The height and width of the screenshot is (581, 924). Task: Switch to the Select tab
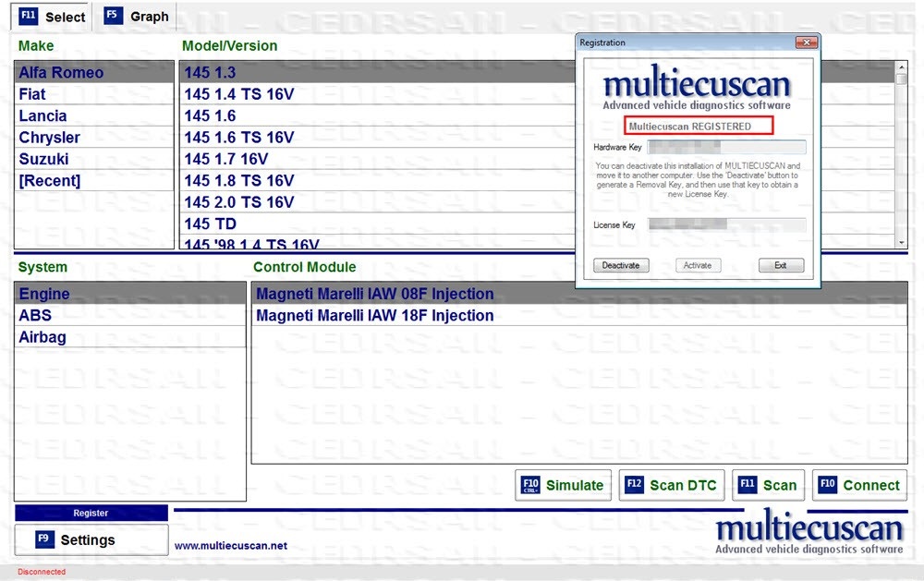click(52, 17)
